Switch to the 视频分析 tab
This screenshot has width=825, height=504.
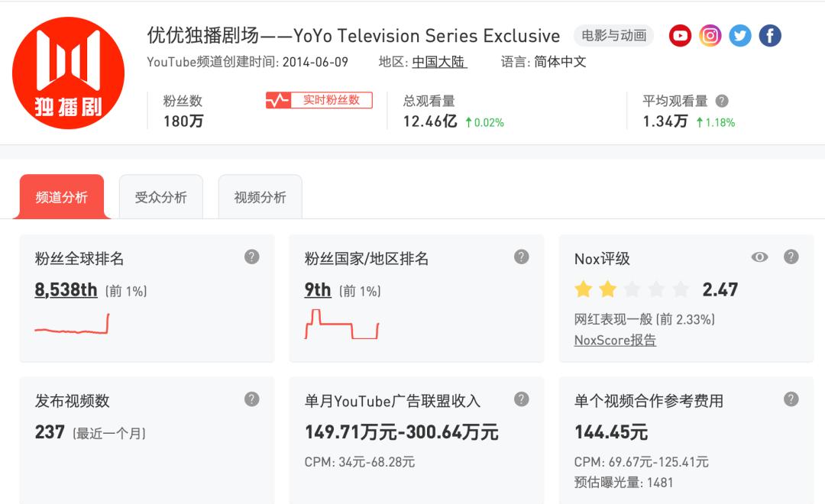click(x=260, y=197)
